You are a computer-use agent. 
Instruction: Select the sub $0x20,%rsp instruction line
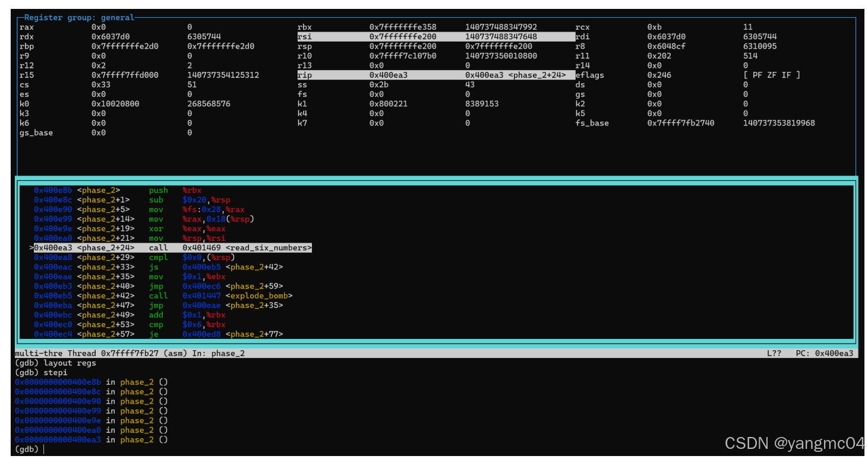coord(132,200)
